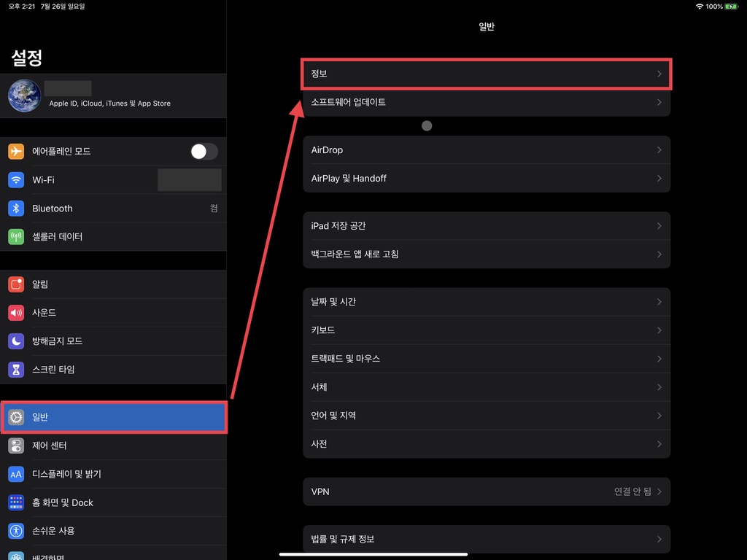
Task: Tap the Home Screen & Dock grid icon
Action: pos(16,502)
